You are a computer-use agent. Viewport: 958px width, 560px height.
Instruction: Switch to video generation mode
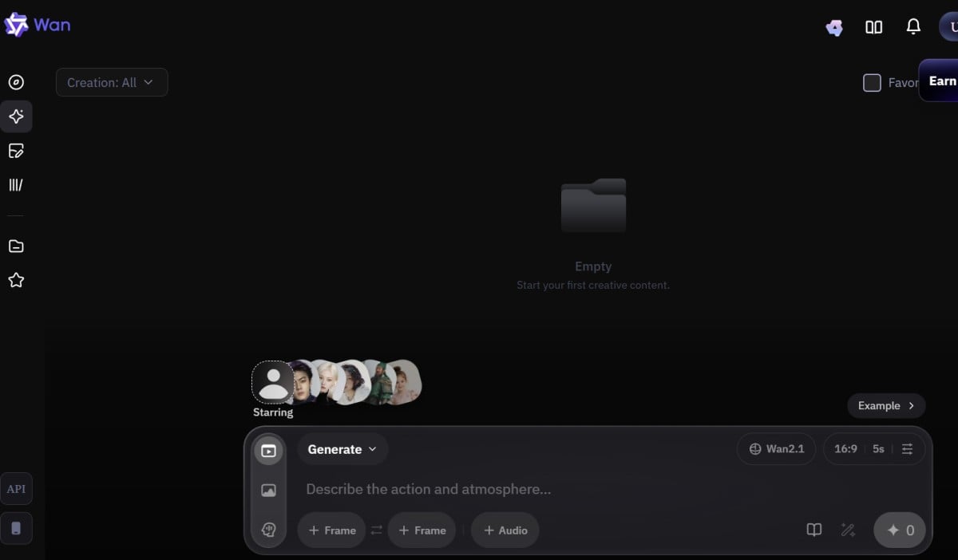point(268,451)
